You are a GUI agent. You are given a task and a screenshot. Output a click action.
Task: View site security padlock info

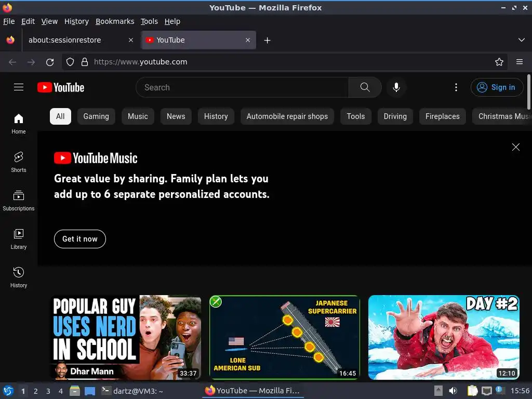(x=85, y=62)
